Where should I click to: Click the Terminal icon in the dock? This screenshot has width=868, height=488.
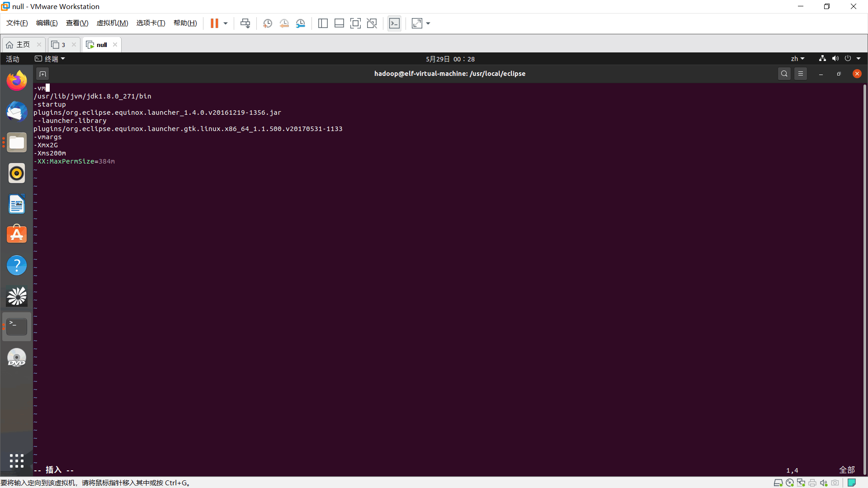click(17, 327)
